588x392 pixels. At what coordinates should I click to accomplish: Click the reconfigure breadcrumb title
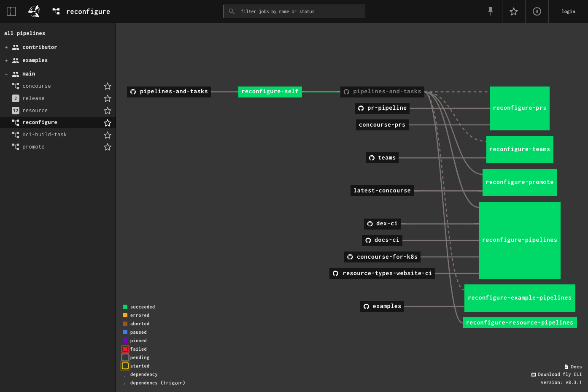click(x=88, y=11)
